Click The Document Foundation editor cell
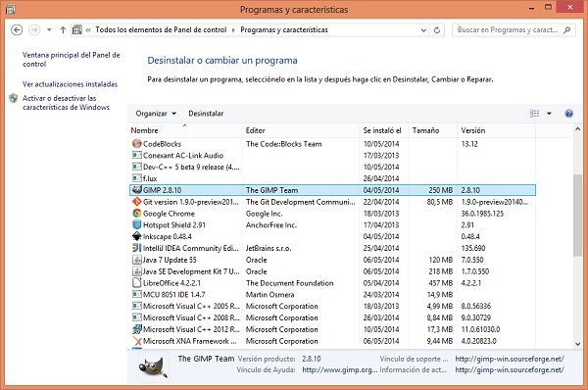Image resolution: width=588 pixels, height=390 pixels. 289,283
